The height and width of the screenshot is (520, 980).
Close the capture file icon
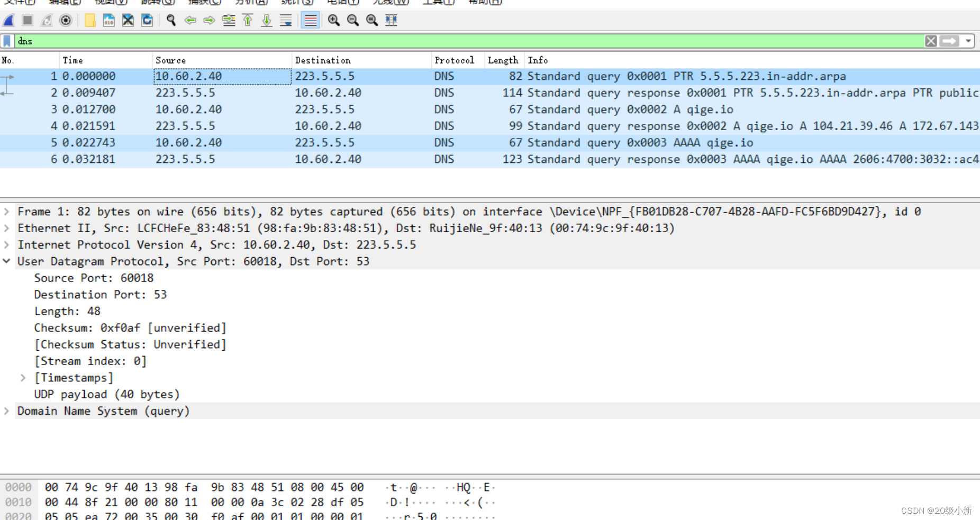128,21
